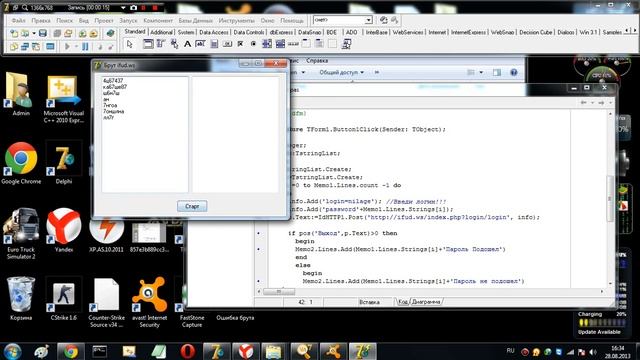
Task: Click the Старт button in Брут form
Action: pos(192,206)
